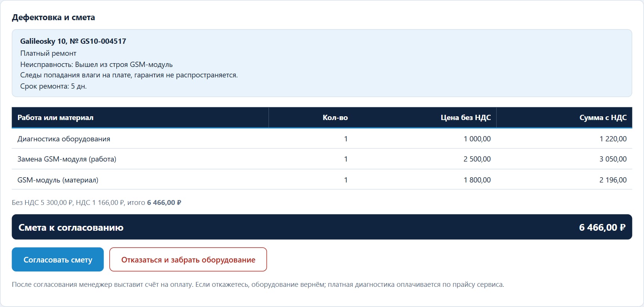Image resolution: width=644 pixels, height=307 pixels.
Task: Click the 'Смета к согласованию' banner label
Action: 71,227
